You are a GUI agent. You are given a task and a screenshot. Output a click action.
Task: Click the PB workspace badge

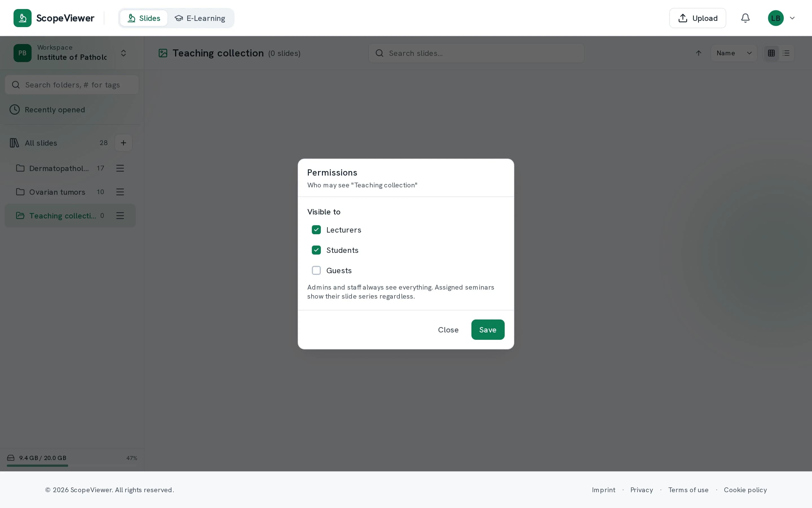coord(23,53)
